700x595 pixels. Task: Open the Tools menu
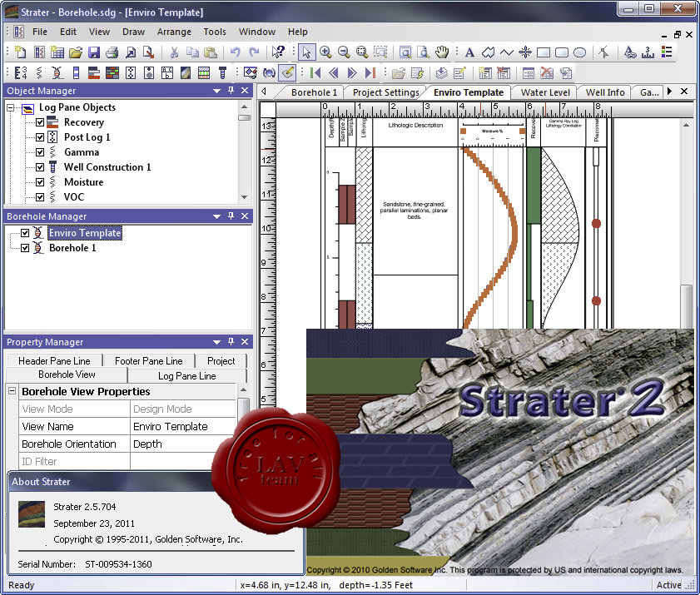pos(215,32)
